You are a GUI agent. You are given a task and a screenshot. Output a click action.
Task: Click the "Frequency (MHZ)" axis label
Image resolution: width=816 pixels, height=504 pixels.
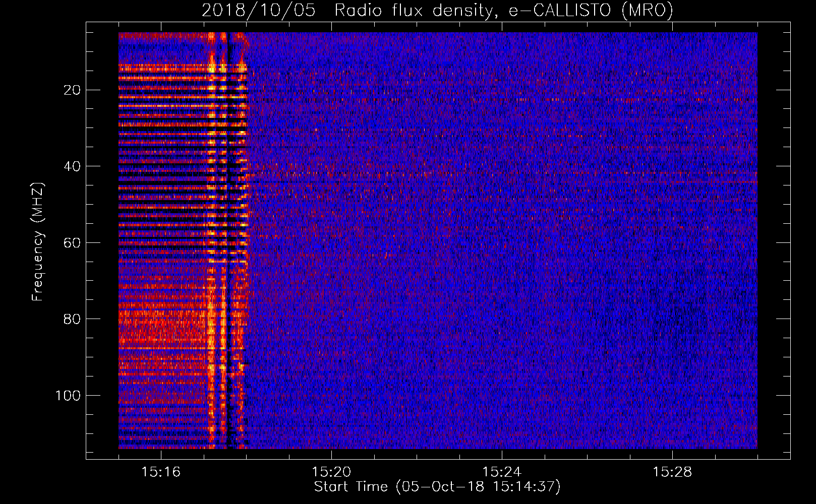(x=38, y=242)
